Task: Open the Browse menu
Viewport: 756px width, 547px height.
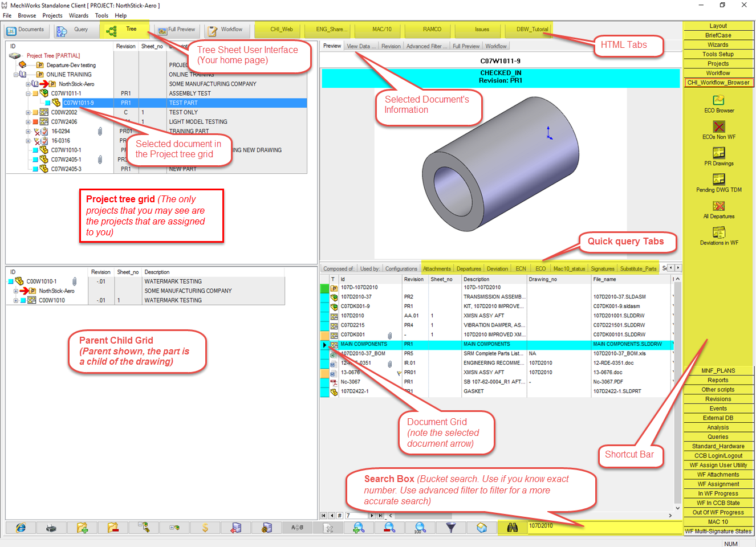Action: pos(26,15)
